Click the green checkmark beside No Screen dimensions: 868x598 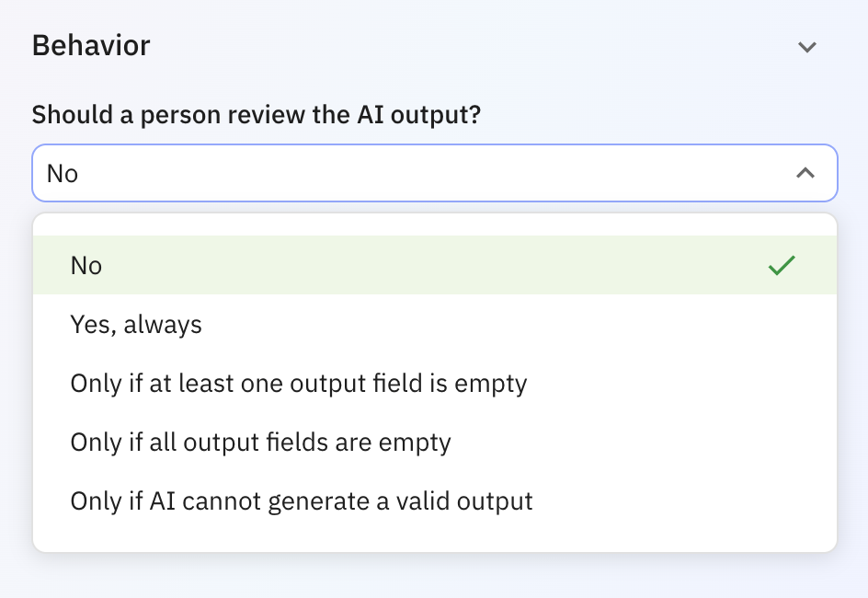[782, 266]
